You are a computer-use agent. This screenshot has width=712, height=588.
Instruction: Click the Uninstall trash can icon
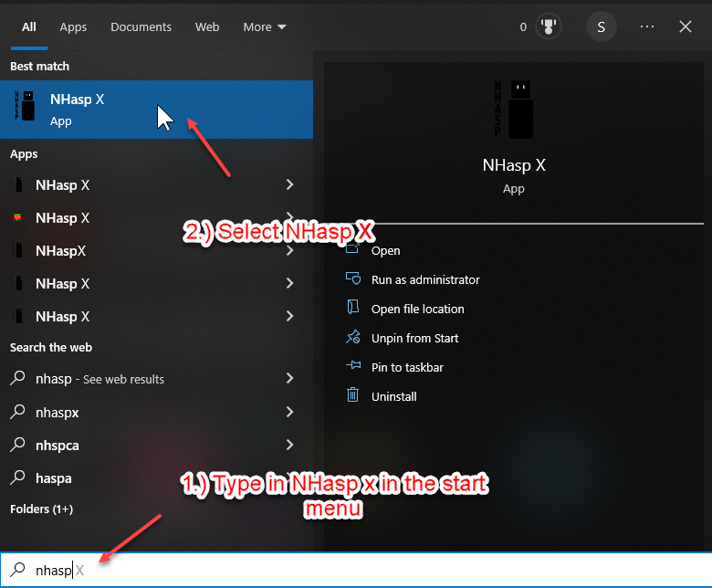[x=353, y=395]
